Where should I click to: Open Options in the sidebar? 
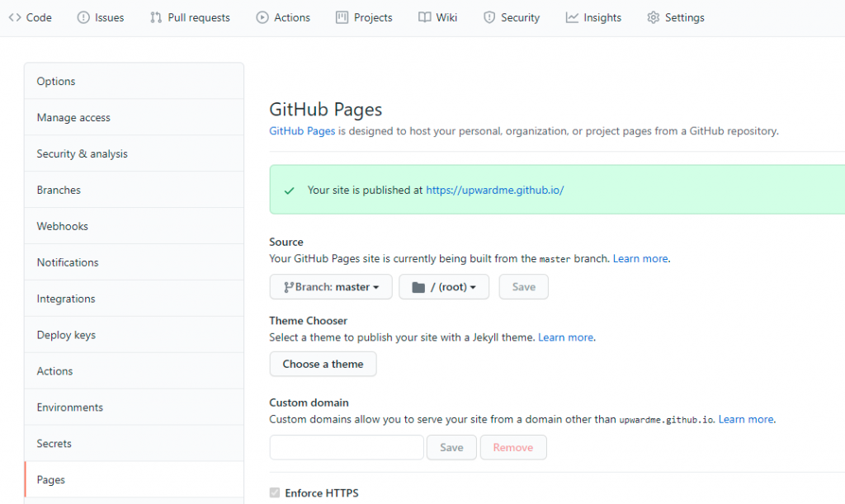135,82
